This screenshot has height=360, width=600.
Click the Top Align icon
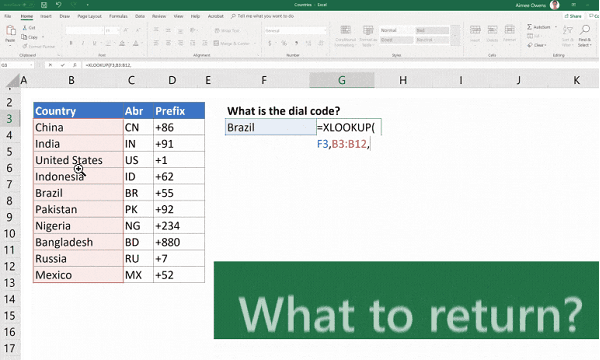[x=156, y=30]
